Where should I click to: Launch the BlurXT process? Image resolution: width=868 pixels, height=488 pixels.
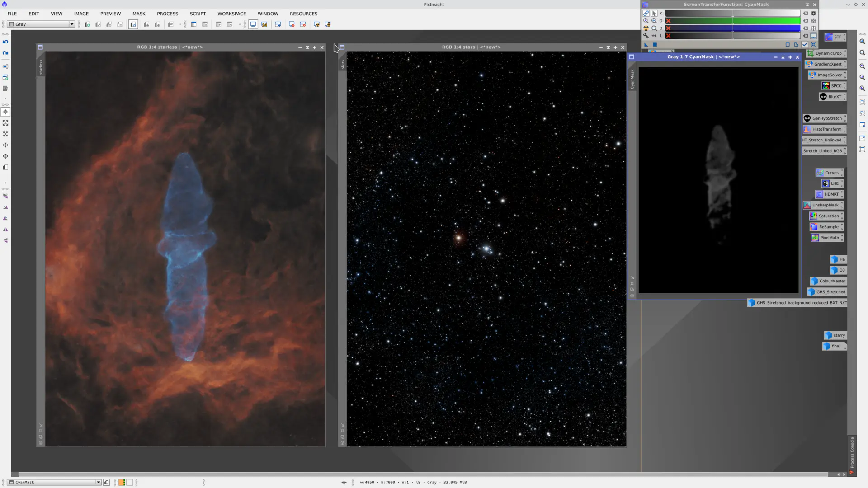tap(832, 96)
